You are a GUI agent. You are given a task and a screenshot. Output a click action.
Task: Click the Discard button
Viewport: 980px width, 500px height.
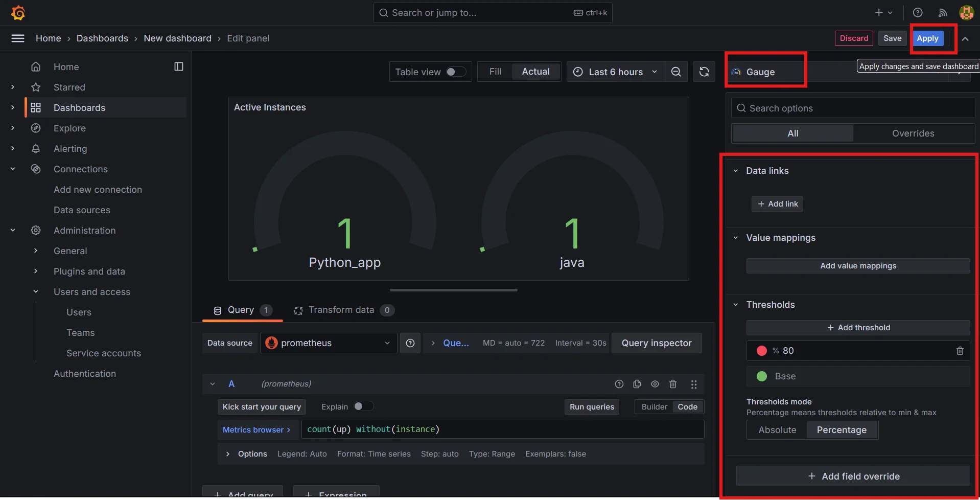coord(854,38)
